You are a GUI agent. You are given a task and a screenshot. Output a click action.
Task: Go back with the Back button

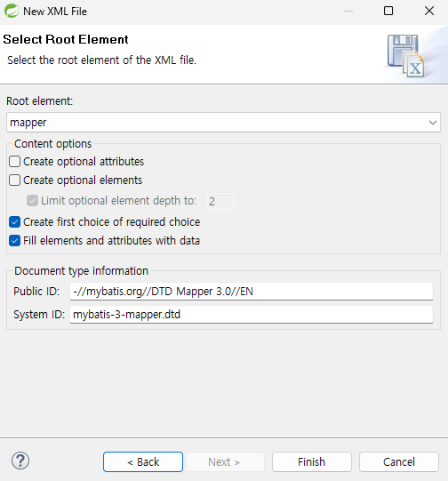click(x=143, y=461)
